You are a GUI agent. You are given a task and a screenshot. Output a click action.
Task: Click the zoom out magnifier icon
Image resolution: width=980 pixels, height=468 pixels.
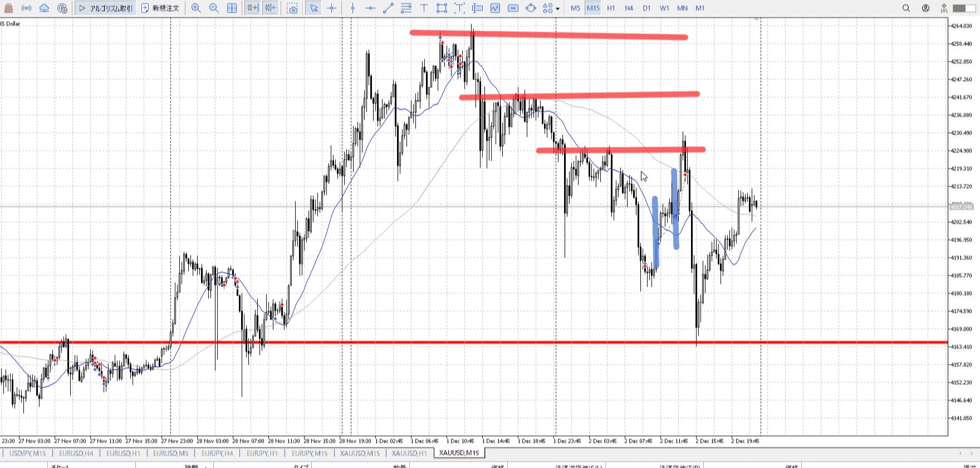(214, 8)
